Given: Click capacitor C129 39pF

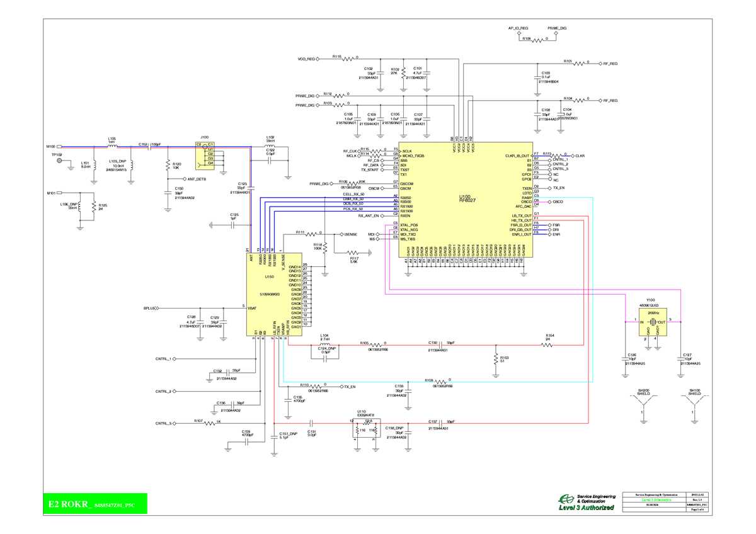Looking at the screenshot, I should tap(222, 323).
